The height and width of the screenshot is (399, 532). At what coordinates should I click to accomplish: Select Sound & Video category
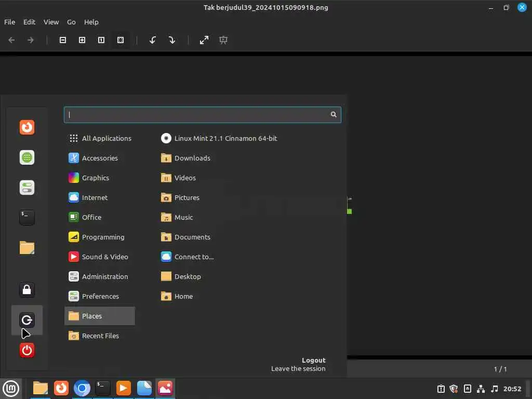pyautogui.click(x=100, y=257)
